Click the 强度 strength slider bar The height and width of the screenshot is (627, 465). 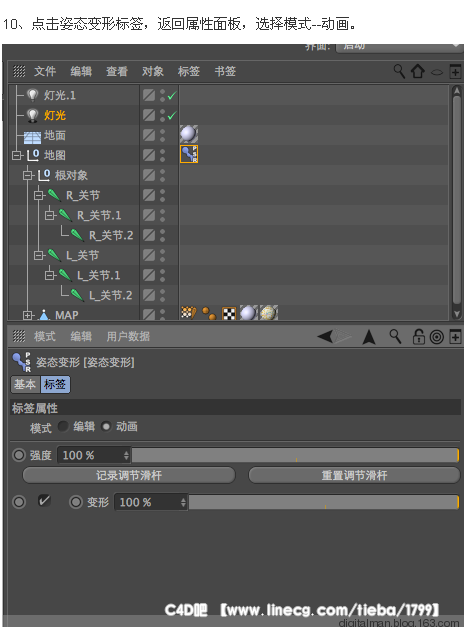point(295,455)
